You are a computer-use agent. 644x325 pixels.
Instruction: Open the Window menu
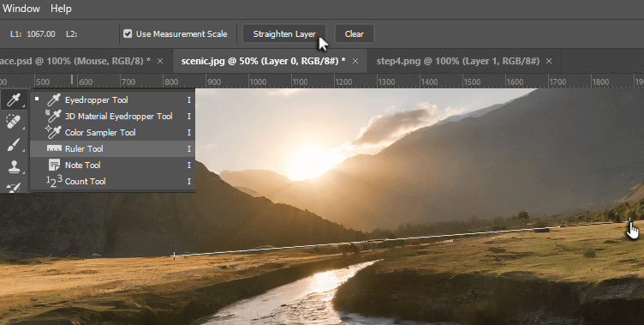pos(21,9)
